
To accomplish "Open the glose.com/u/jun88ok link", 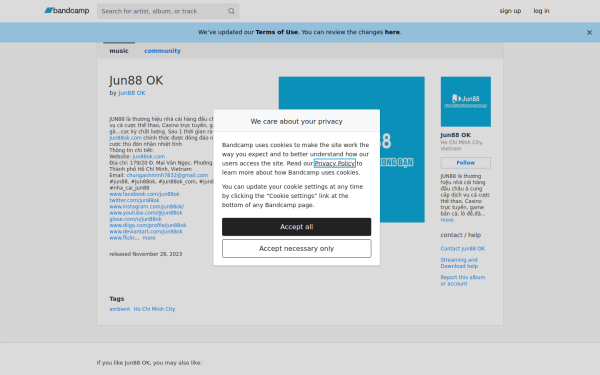I will [135, 219].
